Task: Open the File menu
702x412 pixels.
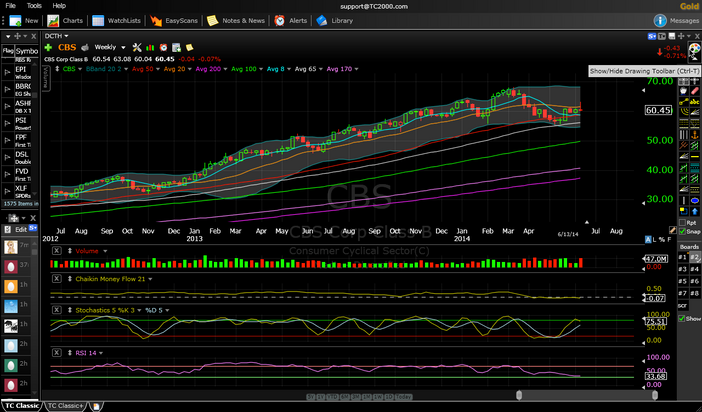Action: click(10, 6)
